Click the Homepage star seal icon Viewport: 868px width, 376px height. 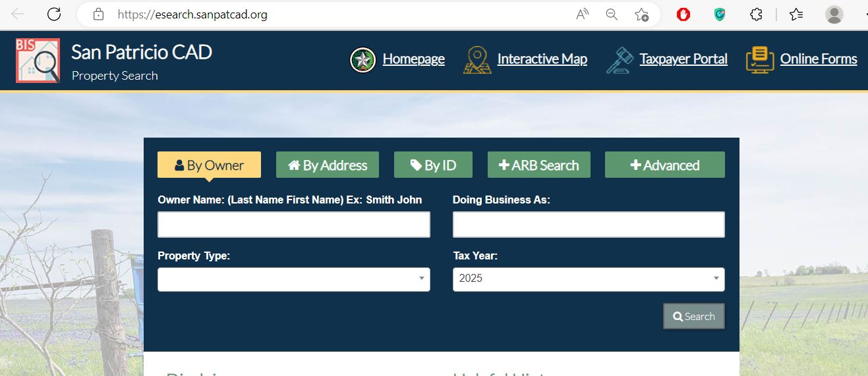(362, 60)
